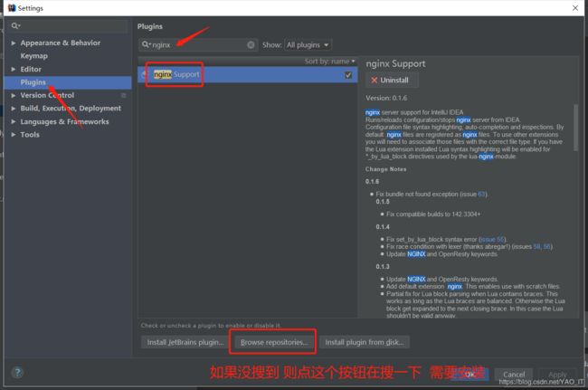Open issue 58 link in change notes
This screenshot has width=588, height=390.
pos(537,247)
